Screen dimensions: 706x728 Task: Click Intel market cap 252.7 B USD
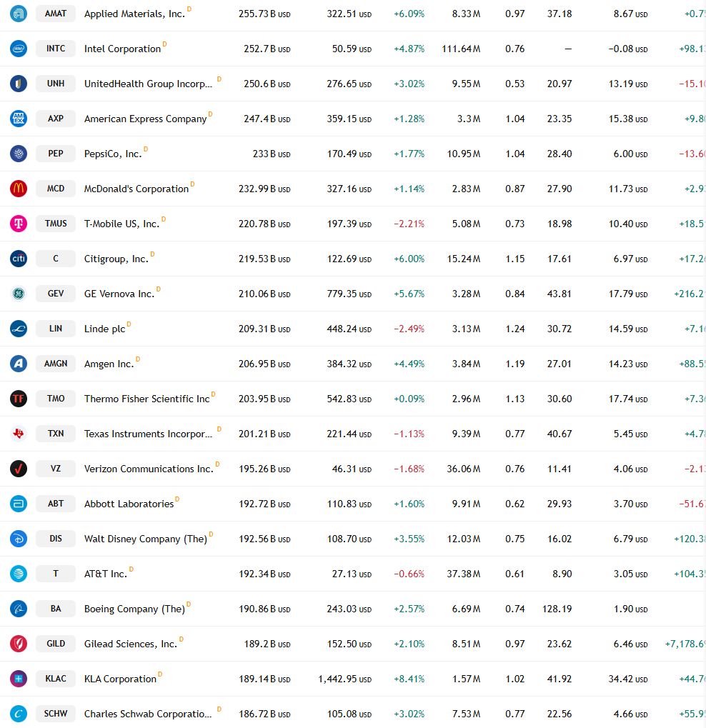(267, 49)
